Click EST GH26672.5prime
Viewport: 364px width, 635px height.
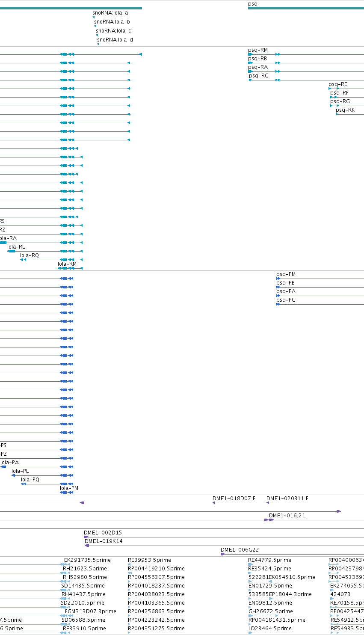pyautogui.click(x=271, y=611)
